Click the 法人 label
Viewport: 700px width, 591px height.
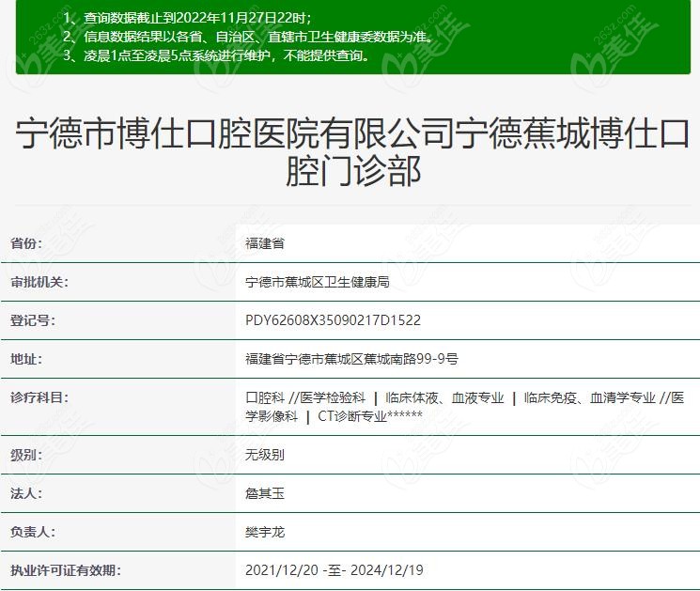[26, 493]
